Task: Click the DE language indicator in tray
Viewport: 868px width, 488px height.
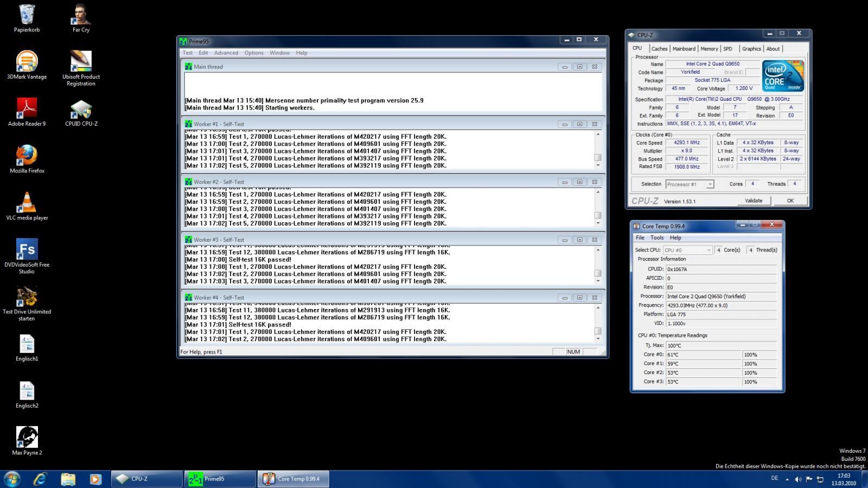Action: pyautogui.click(x=774, y=478)
